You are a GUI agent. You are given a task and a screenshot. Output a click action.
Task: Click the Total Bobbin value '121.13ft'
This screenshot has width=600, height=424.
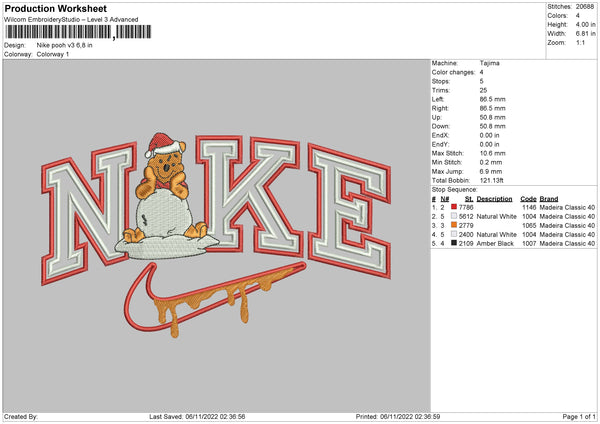pyautogui.click(x=492, y=180)
